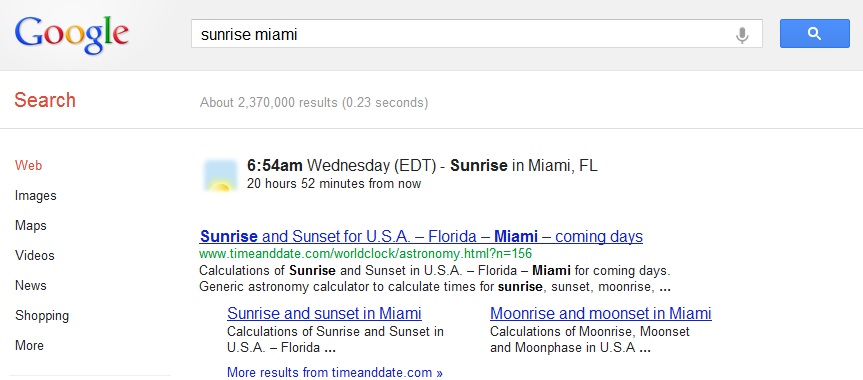Click 'More results from timeanddate.com' link
Viewport: 863px width, 380px height.
[x=335, y=372]
